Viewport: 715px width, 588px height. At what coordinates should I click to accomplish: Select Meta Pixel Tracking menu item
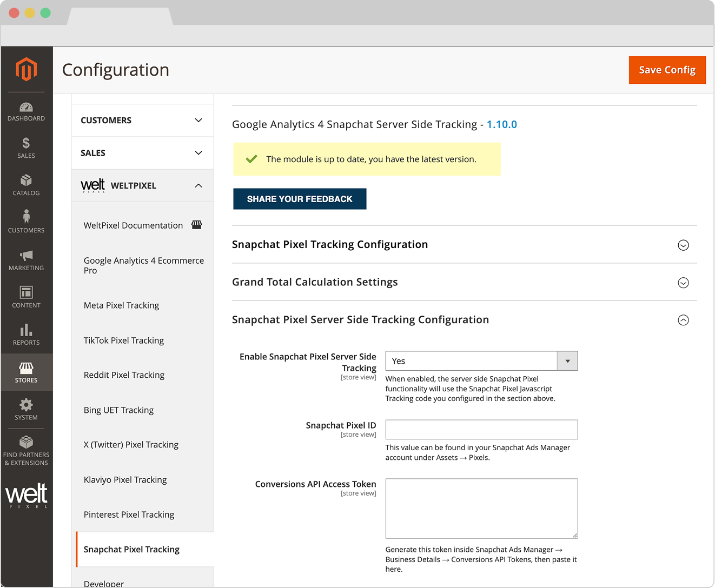[121, 305]
